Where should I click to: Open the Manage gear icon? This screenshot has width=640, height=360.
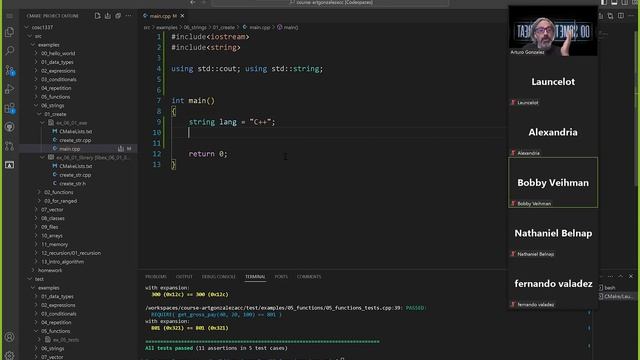tap(9, 355)
